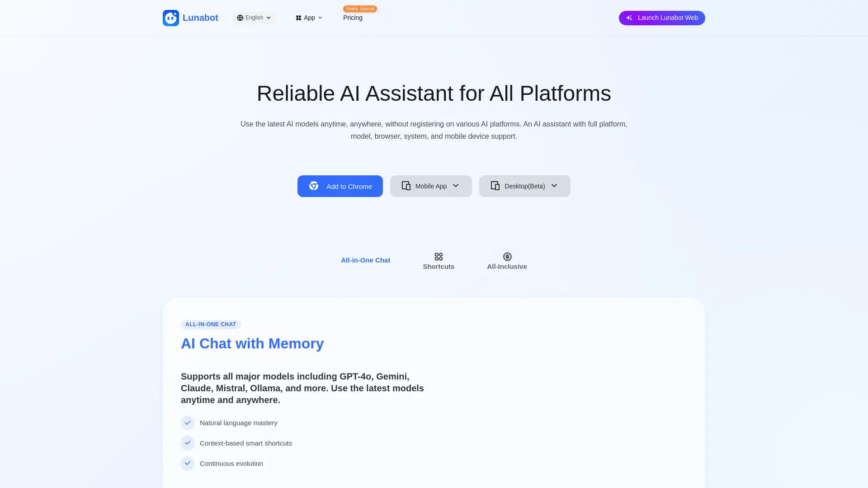Open the Pricing menu item
868x488 pixels.
(x=353, y=18)
